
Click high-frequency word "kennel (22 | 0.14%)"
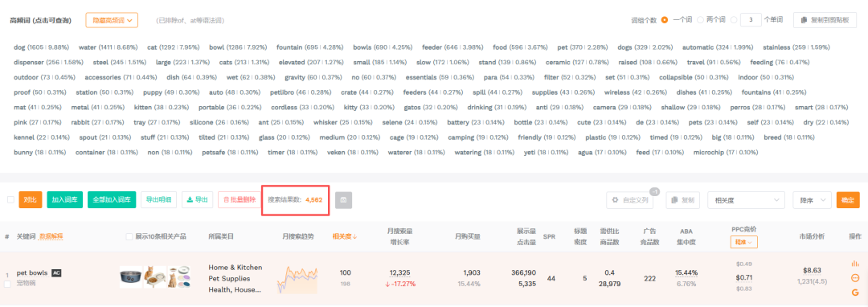click(42, 137)
